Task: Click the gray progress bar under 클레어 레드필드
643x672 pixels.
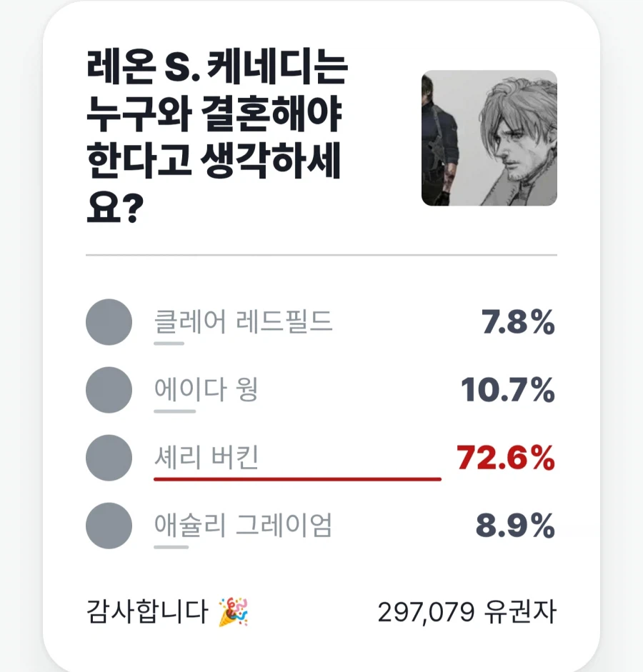Action: (x=169, y=343)
